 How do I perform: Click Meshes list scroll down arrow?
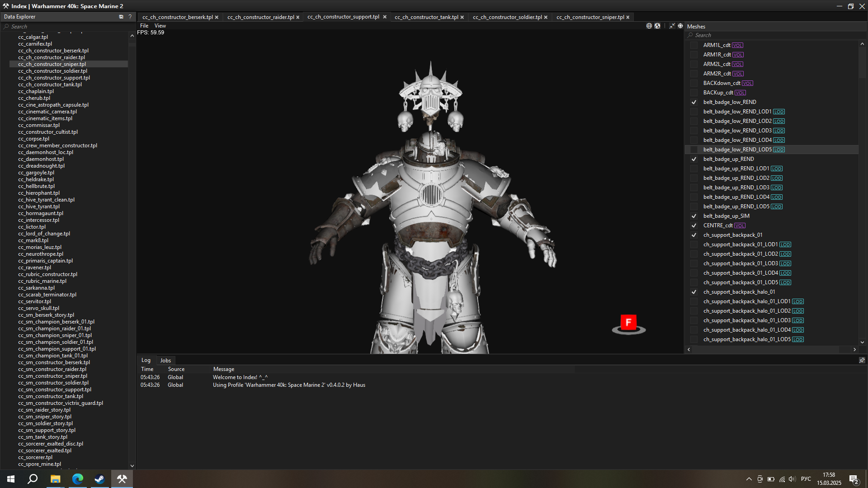862,342
